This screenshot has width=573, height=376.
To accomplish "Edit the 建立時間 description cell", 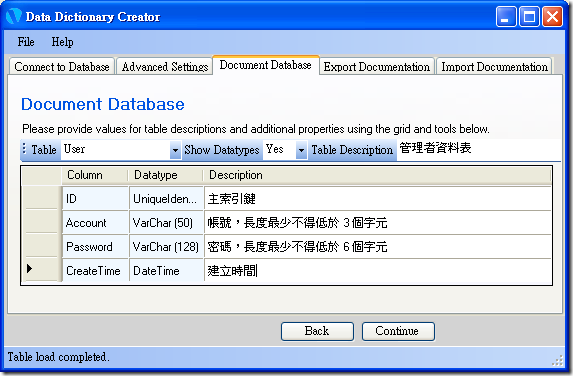I will tap(377, 270).
